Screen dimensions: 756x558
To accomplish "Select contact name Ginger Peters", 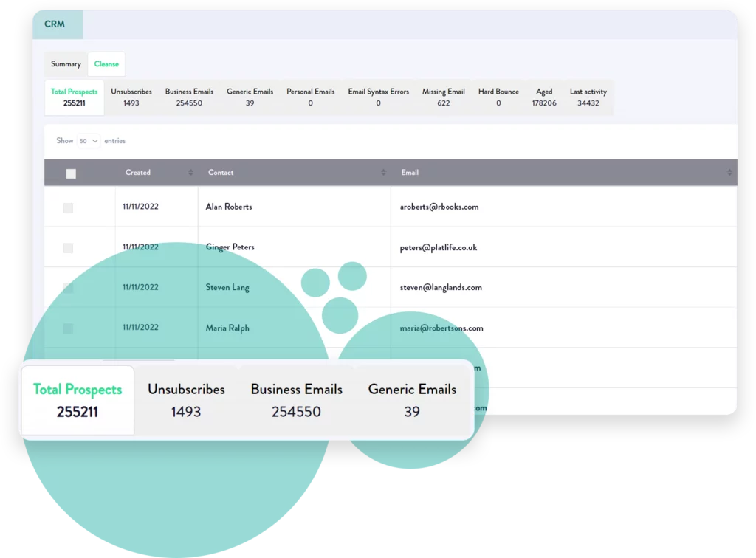I will pyautogui.click(x=230, y=247).
